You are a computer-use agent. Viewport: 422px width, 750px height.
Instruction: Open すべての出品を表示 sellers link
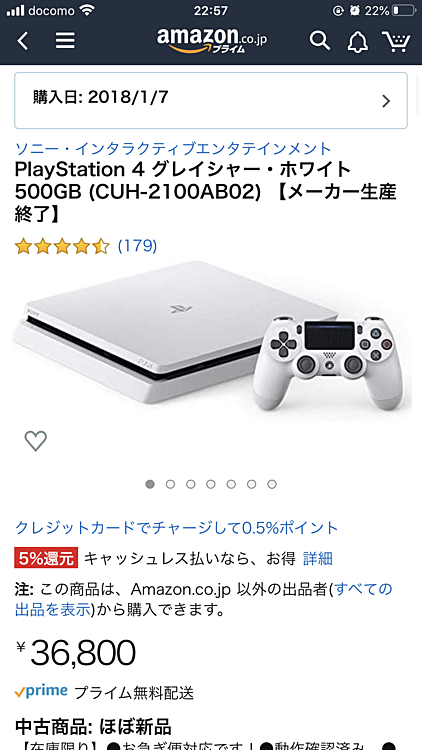click(203, 599)
